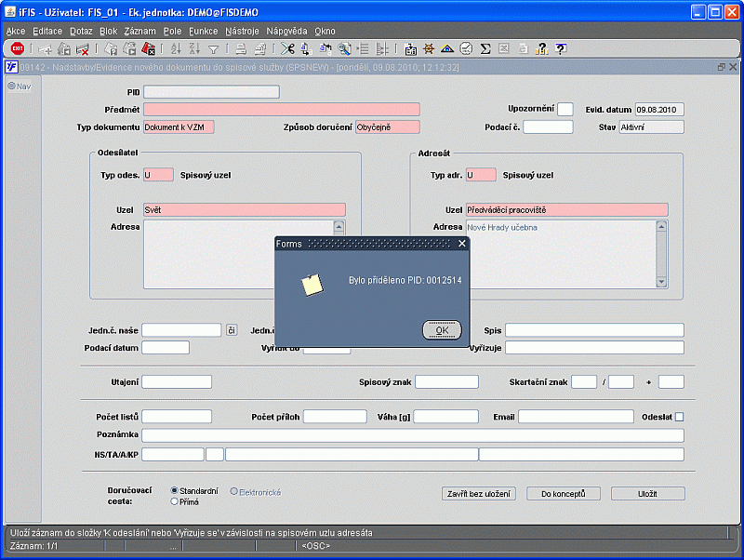Click scroll-down arrow of Adresát address box
Image resolution: width=744 pixels, height=560 pixels.
click(x=661, y=282)
